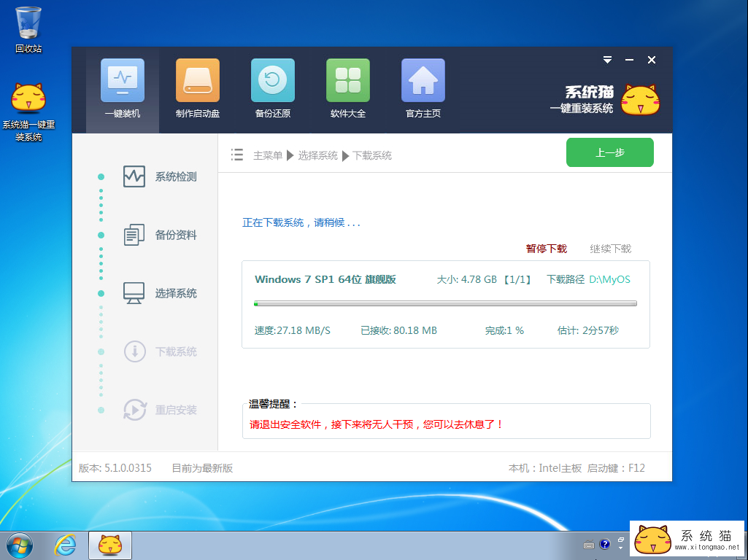Click the restore icon in the system tray
The height and width of the screenshot is (560, 748).
[x=620, y=540]
